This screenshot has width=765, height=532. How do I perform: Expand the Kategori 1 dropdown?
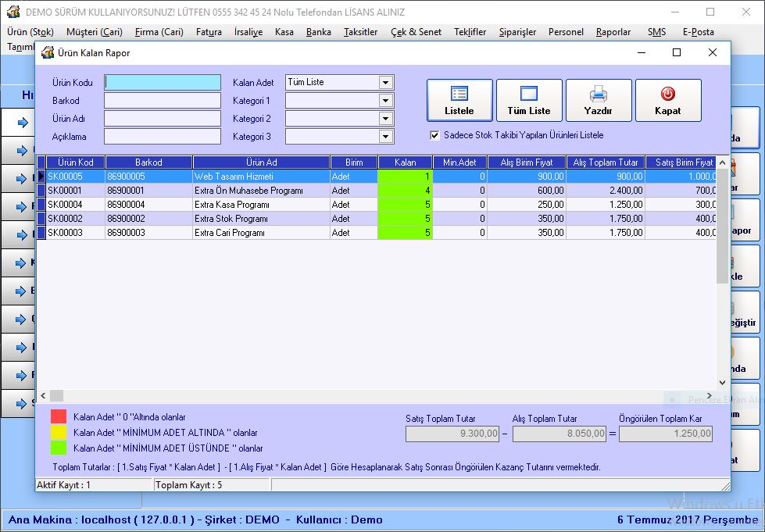(385, 101)
